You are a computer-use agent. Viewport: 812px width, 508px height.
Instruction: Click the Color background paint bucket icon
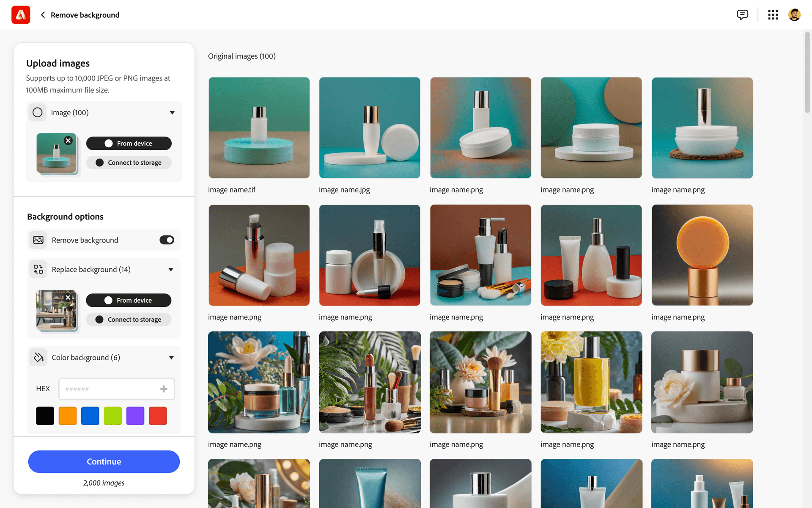(x=38, y=357)
